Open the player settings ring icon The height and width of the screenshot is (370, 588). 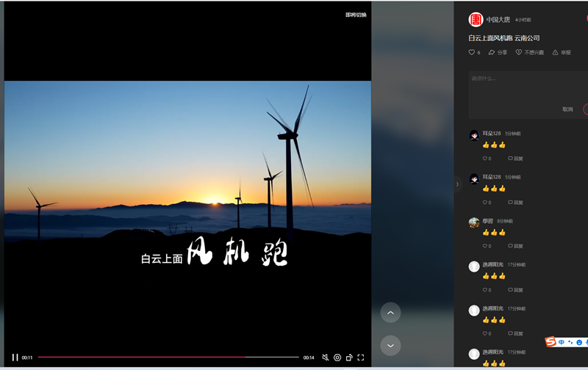337,358
